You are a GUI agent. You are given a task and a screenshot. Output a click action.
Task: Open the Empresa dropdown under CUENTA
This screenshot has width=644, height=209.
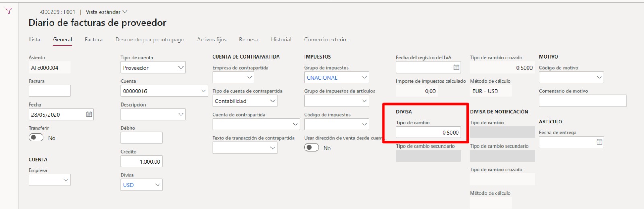(x=66, y=180)
